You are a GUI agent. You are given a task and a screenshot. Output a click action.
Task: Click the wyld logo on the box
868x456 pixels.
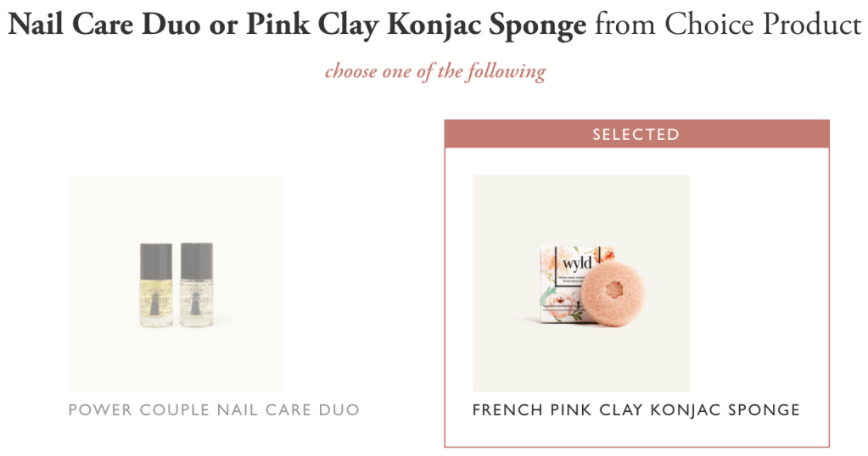(x=576, y=263)
